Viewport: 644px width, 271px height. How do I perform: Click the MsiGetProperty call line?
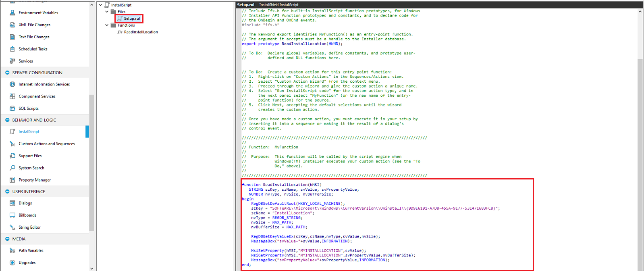pyautogui.click(x=333, y=255)
